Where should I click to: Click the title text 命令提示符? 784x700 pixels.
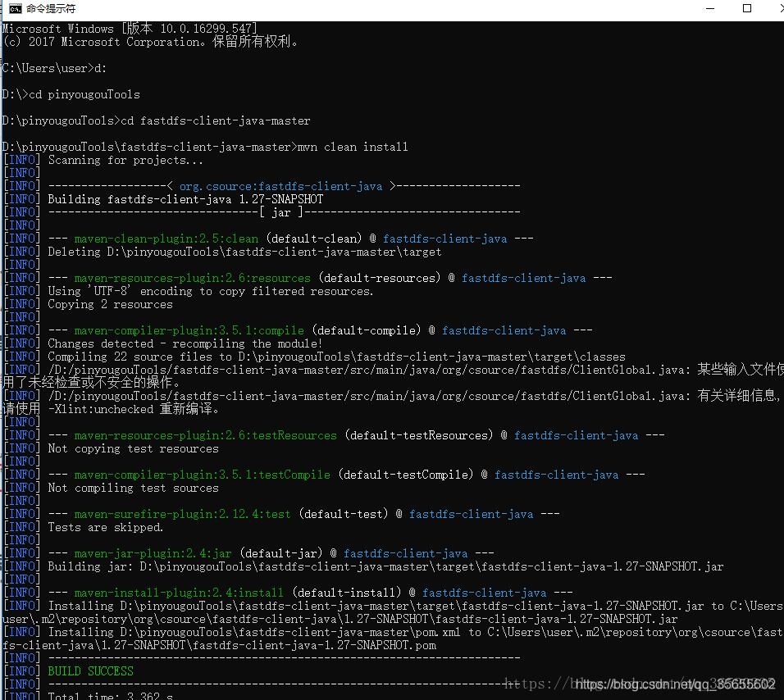point(51,8)
